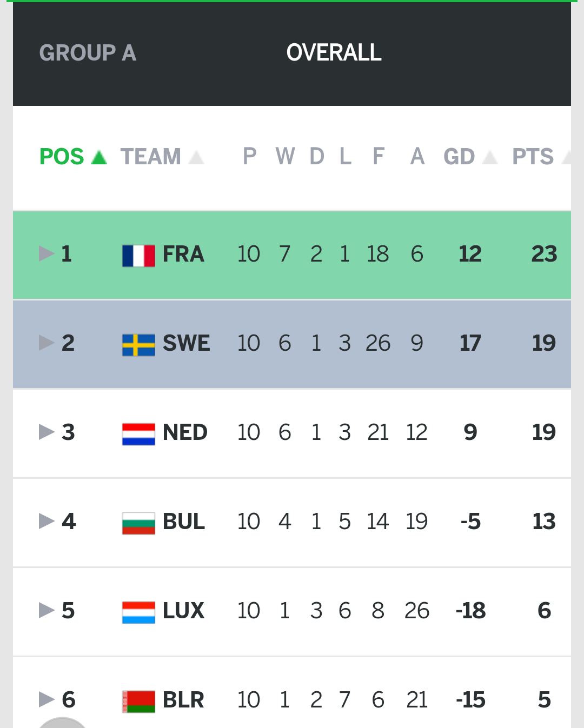Screen dimensions: 584x728
Task: Click the France flag icon
Action: [x=138, y=256]
